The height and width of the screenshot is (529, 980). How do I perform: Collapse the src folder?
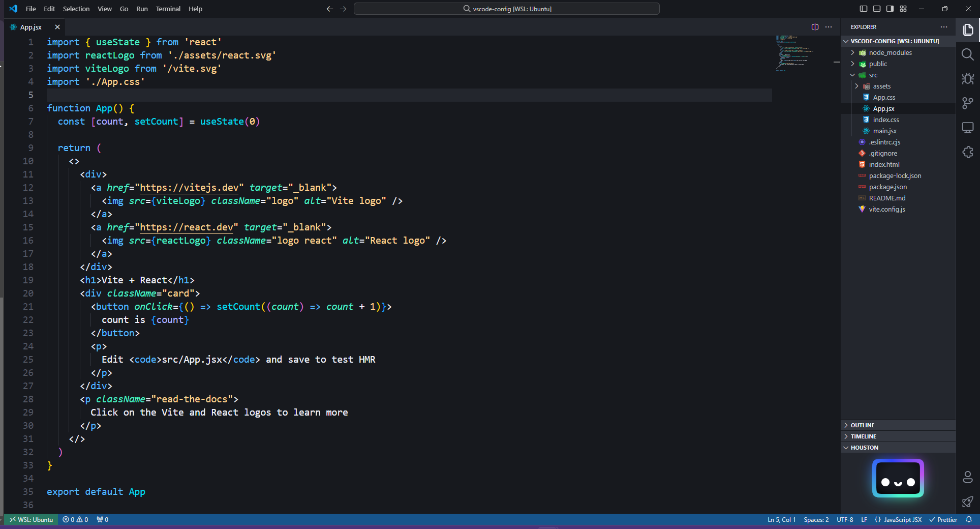coord(873,75)
